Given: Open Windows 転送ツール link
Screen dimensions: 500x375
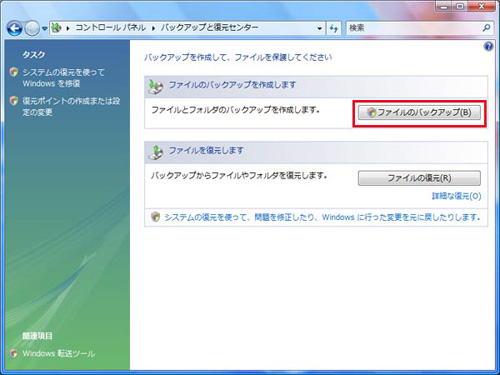Looking at the screenshot, I should [x=59, y=354].
